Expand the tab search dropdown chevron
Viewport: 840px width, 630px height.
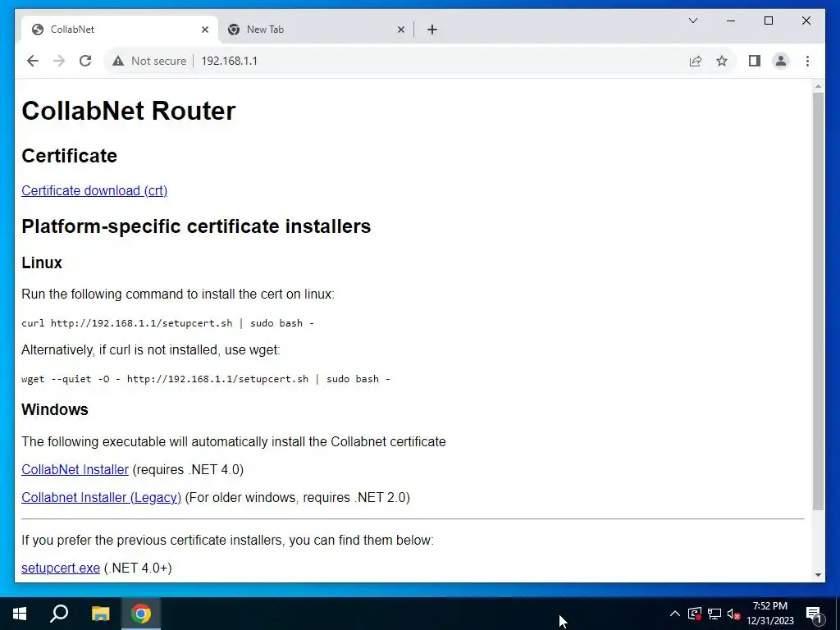[692, 21]
